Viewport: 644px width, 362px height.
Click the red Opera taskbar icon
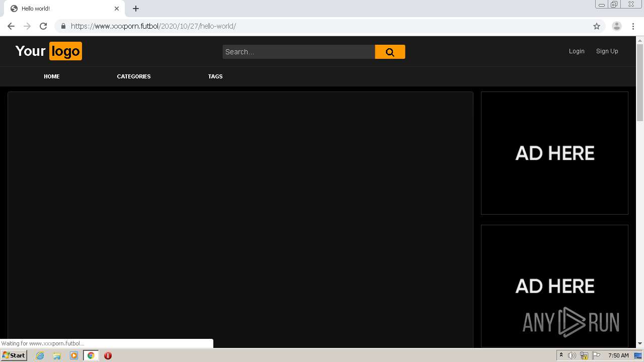pyautogui.click(x=108, y=355)
